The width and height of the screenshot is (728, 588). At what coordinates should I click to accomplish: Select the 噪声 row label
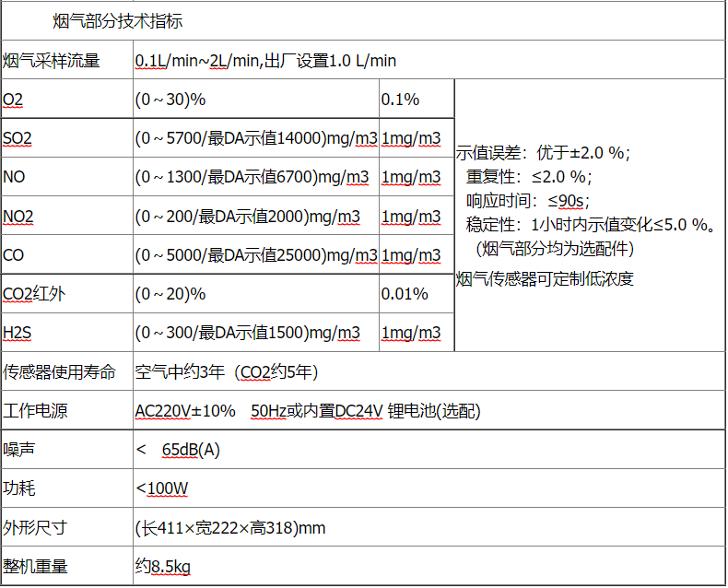(x=18, y=451)
